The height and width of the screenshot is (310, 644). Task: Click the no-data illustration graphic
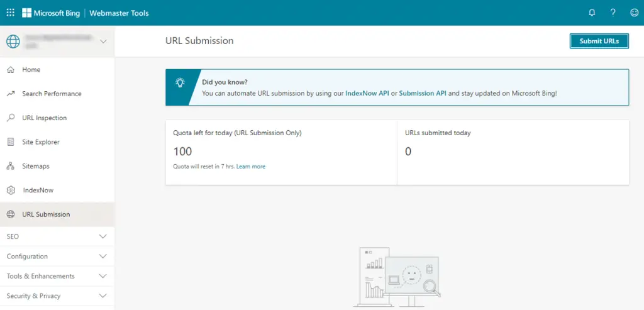[x=397, y=278]
